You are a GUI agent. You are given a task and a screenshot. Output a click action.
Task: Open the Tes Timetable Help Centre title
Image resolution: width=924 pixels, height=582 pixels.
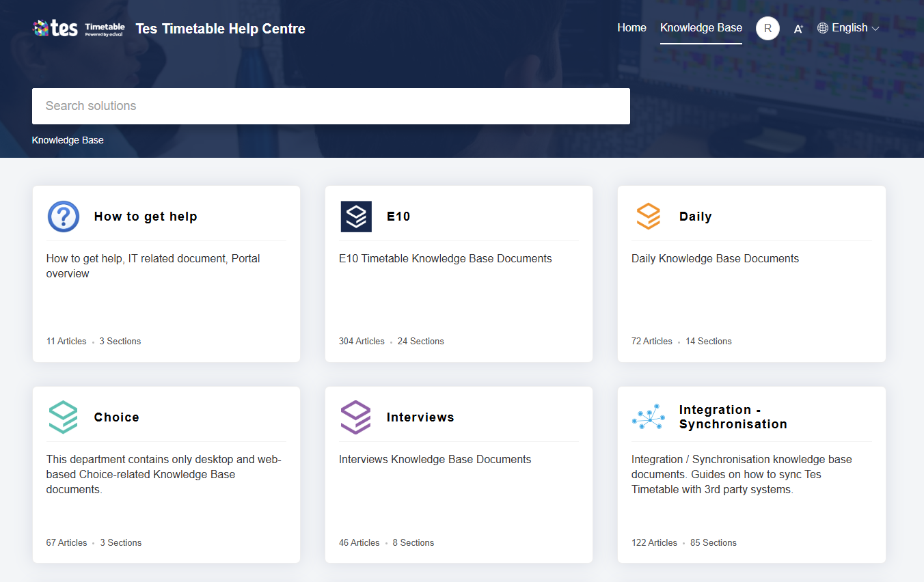pos(220,29)
